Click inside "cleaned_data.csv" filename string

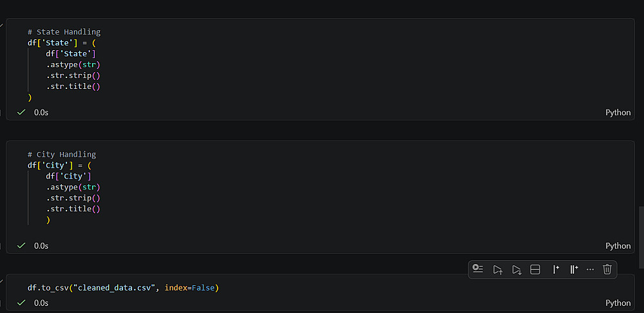(117, 287)
